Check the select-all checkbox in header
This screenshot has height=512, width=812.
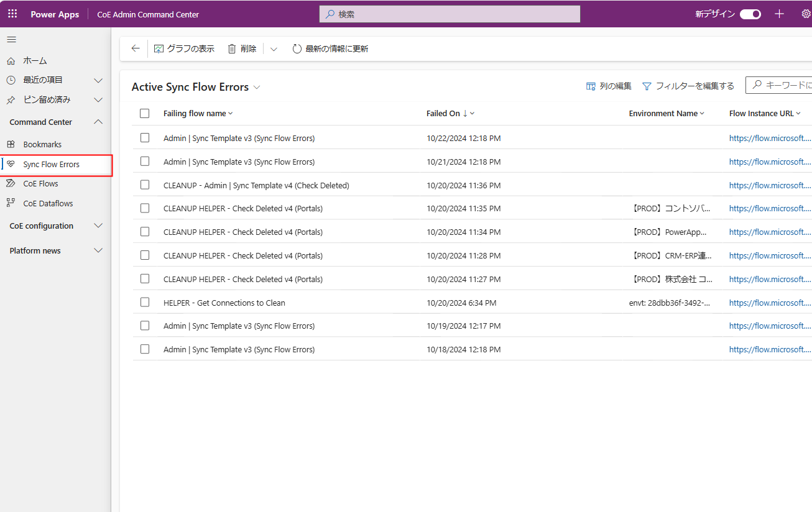click(145, 114)
